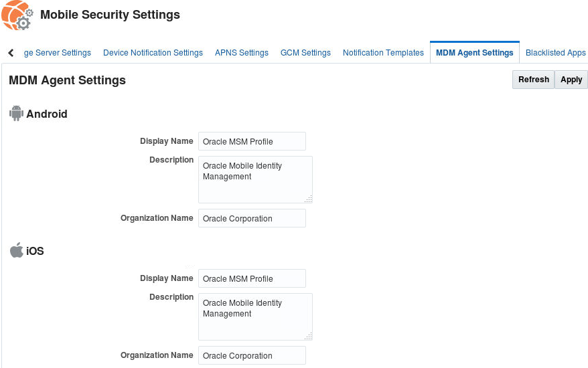Click into the Android Description text area

pyautogui.click(x=255, y=179)
